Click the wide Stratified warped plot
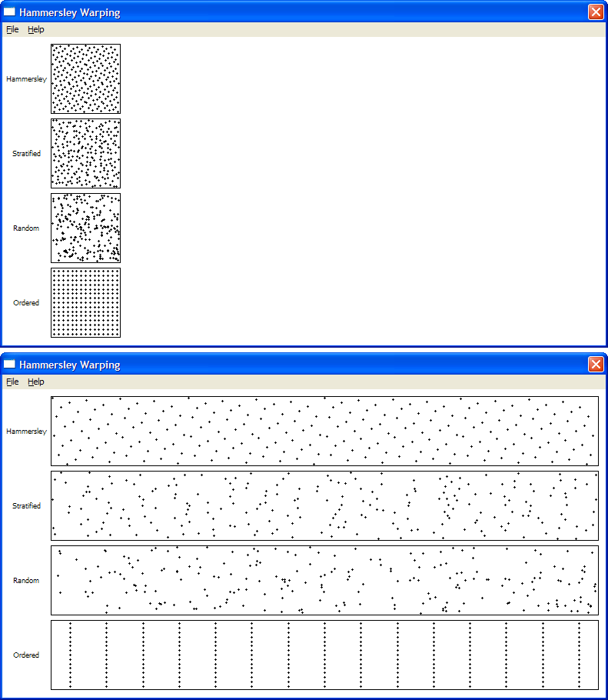608x700 pixels. tap(324, 505)
